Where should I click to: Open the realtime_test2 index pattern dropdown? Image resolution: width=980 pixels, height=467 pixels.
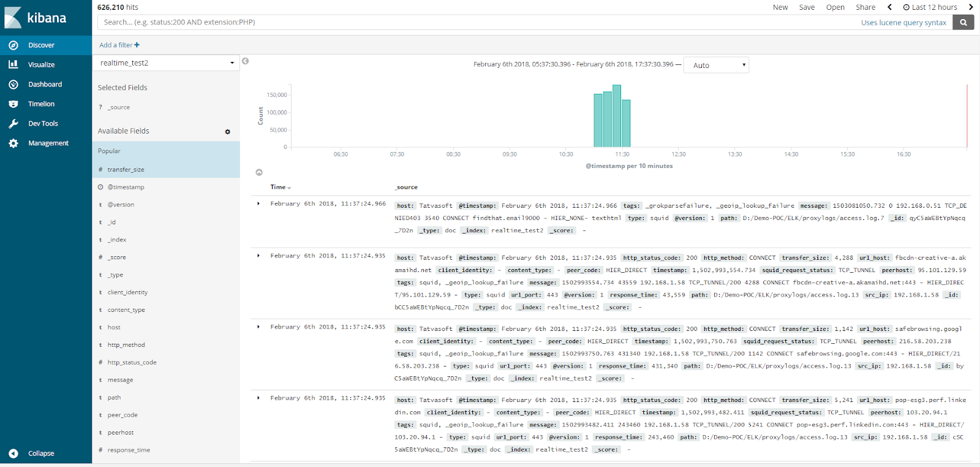tap(166, 63)
